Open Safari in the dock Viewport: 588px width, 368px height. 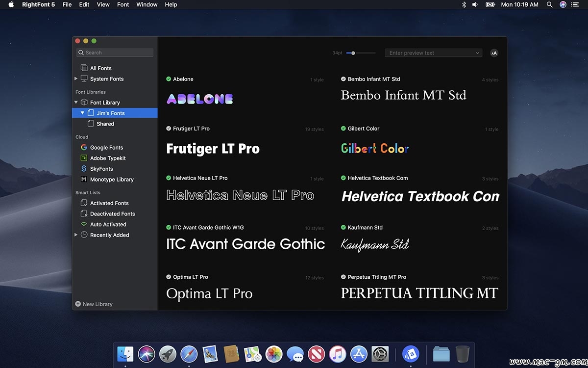pyautogui.click(x=189, y=354)
